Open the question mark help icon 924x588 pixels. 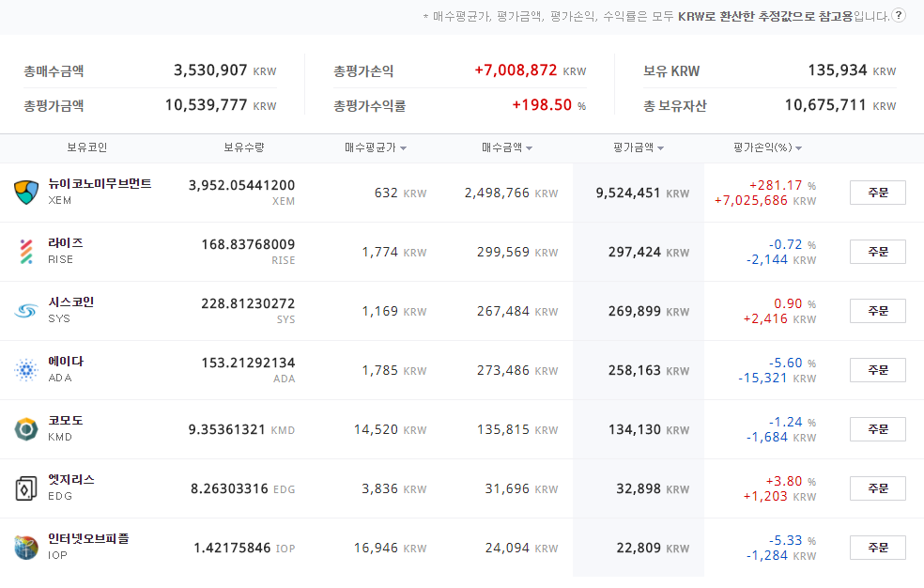899,16
